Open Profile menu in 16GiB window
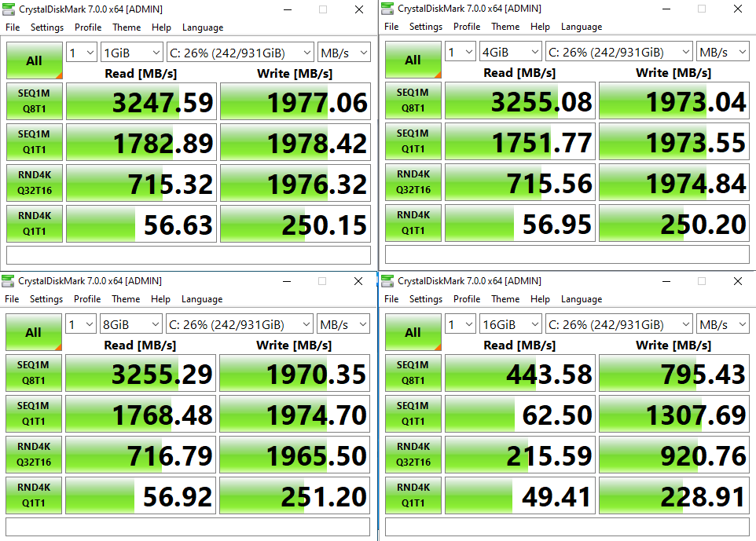Image resolution: width=756 pixels, height=541 pixels. tap(466, 299)
